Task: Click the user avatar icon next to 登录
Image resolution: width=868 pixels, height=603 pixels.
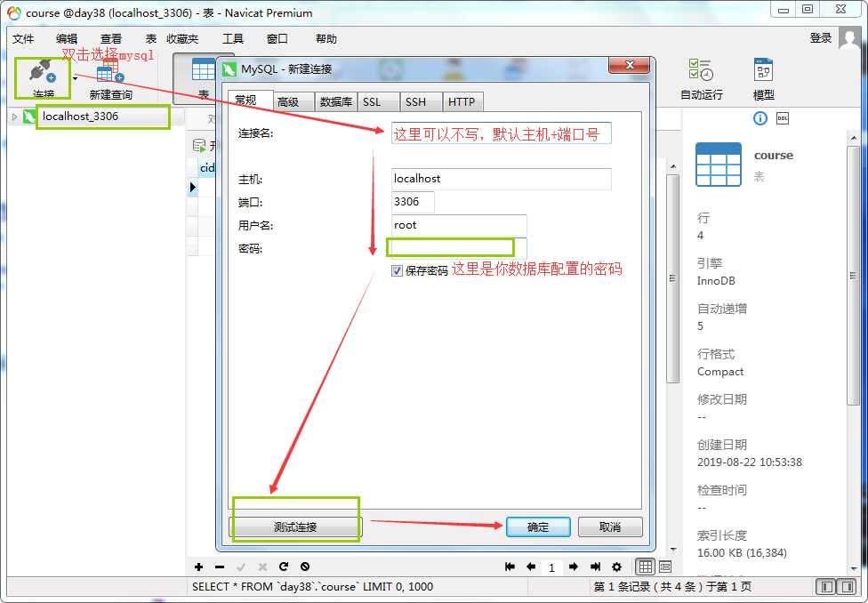Action: [x=850, y=37]
